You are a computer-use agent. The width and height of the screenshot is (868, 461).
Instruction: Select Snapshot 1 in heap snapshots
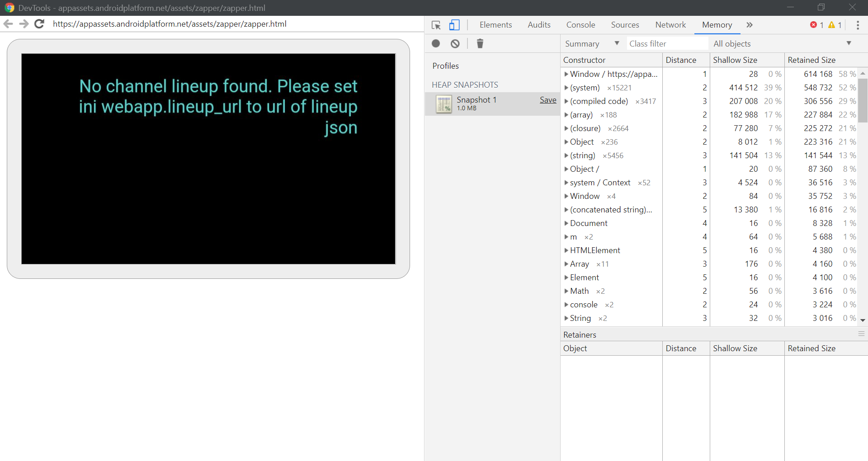492,104
